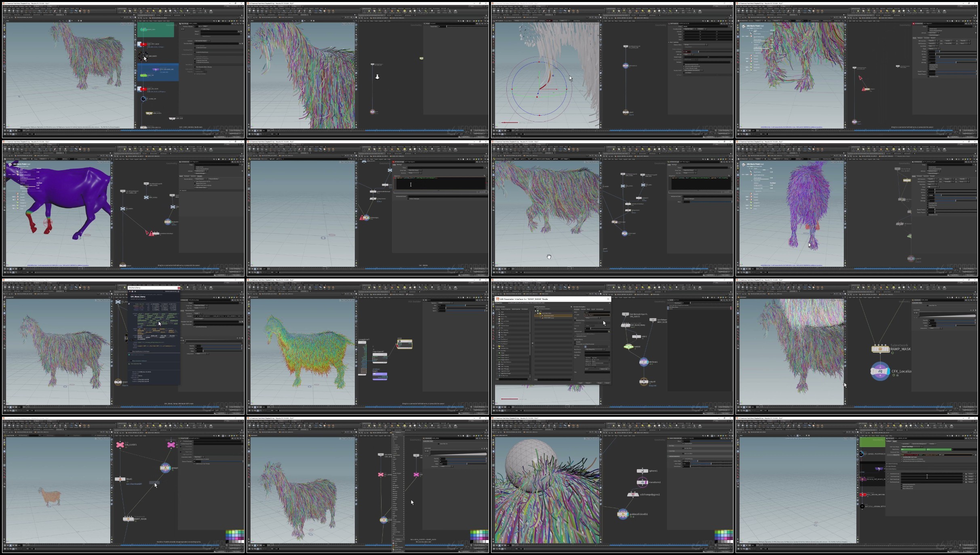Click Apply in Edit Parameter Interface dialog

point(580,383)
